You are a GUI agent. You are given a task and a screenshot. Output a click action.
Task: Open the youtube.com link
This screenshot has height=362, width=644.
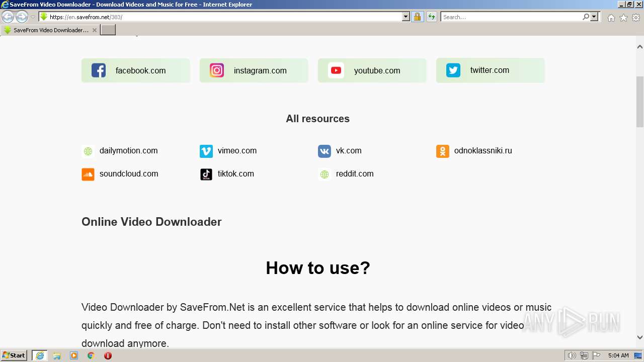coord(377,71)
